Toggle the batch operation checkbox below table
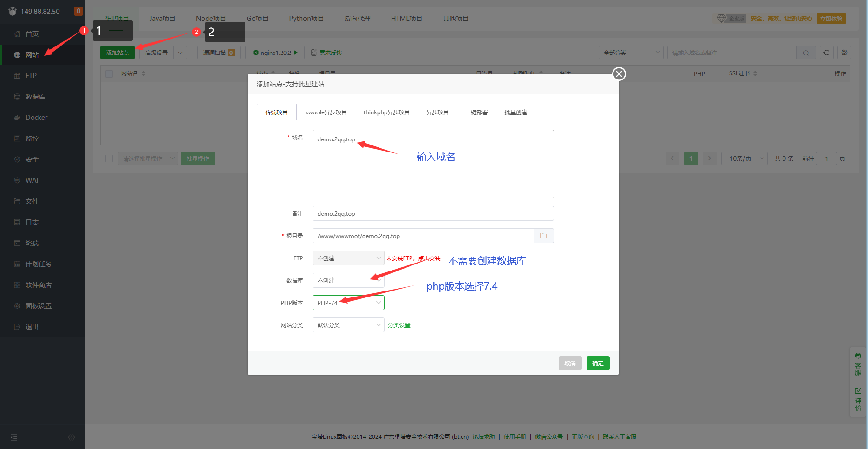This screenshot has height=449, width=868. click(x=109, y=158)
